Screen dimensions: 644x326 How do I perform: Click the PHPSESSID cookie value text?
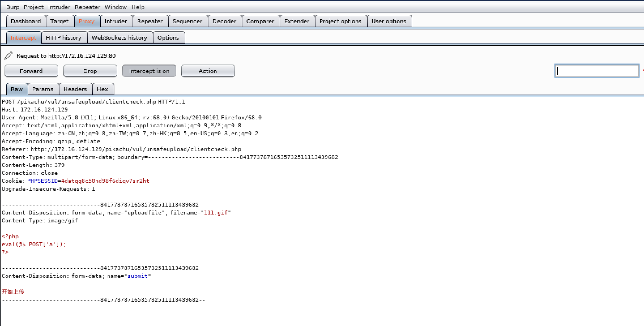coord(105,181)
